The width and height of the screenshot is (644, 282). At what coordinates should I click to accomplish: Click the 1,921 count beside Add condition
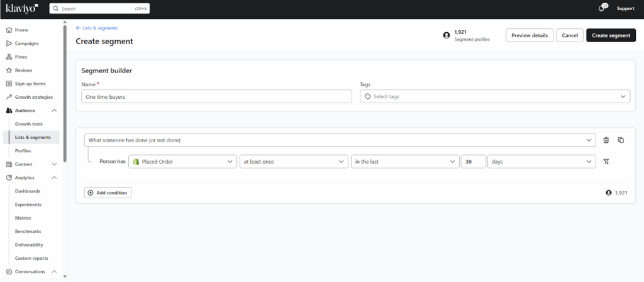(x=621, y=193)
